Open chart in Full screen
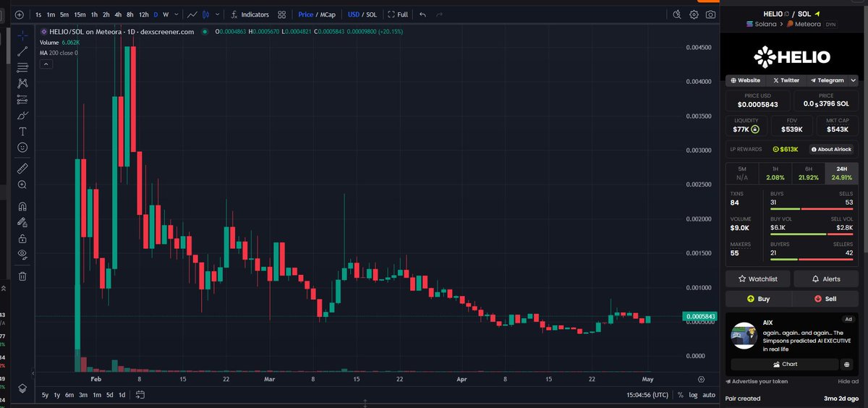Screen dimensions: 868x408 pyautogui.click(x=398, y=14)
